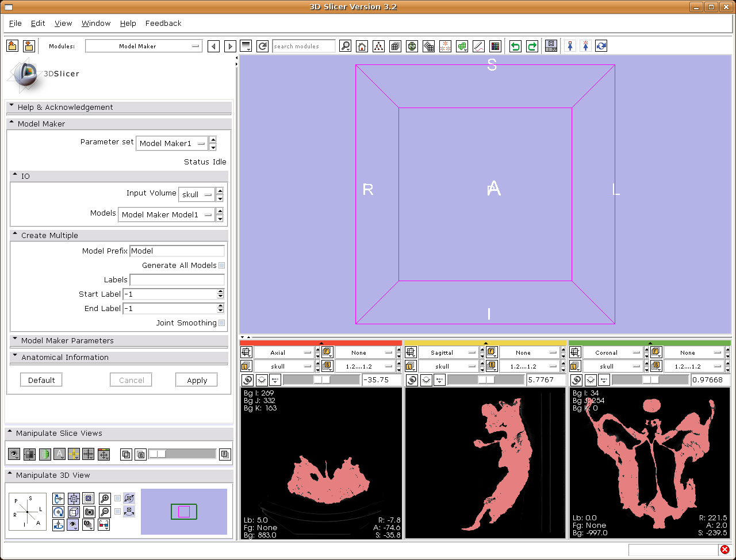
Task: Click the Home module toolbar icon
Action: 362,46
